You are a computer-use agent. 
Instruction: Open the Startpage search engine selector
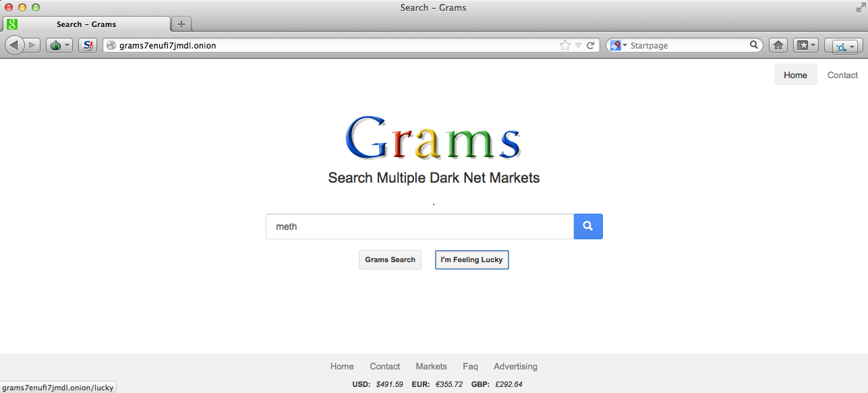[618, 45]
